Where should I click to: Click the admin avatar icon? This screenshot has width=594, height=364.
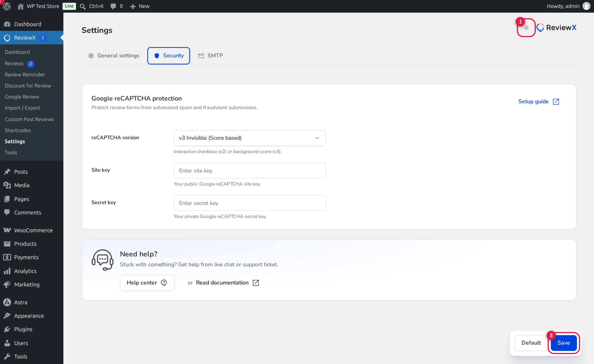click(586, 6)
